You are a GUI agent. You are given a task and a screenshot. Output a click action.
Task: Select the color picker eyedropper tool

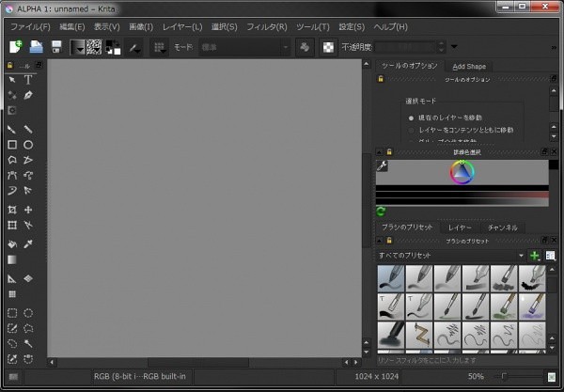(28, 244)
